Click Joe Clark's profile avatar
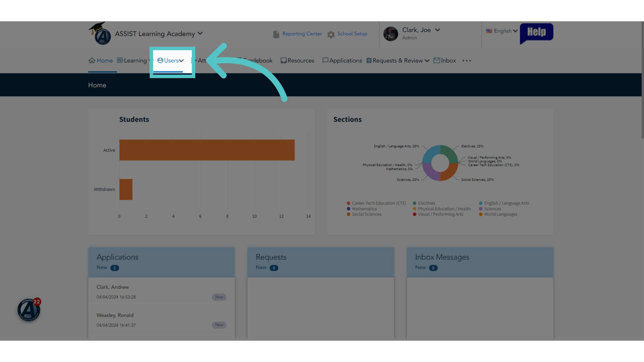This screenshot has height=362, width=644. 390,34
